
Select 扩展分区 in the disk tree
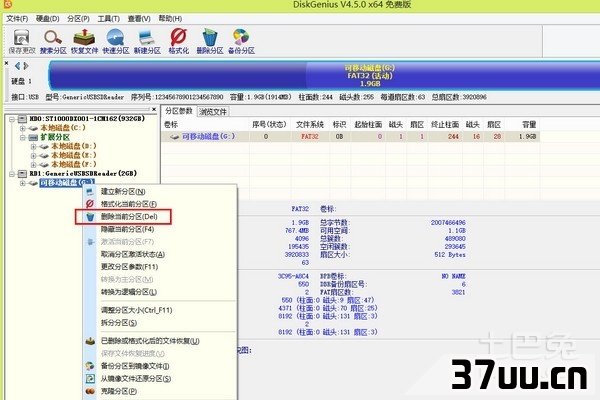(x=55, y=137)
